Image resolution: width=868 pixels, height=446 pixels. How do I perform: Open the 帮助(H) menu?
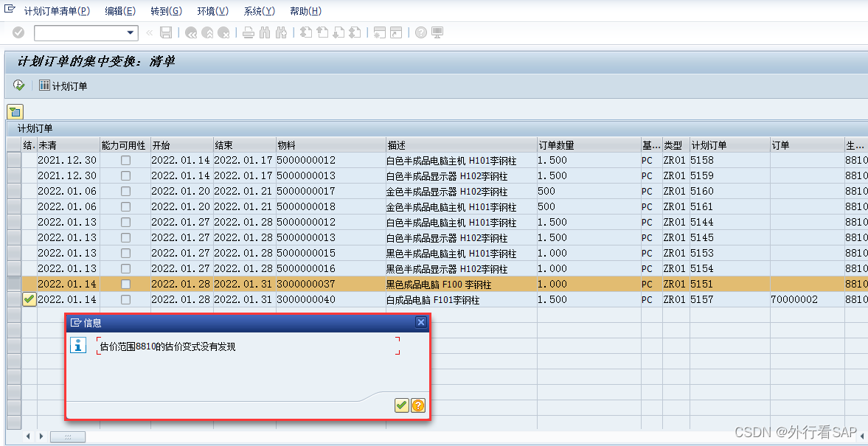point(305,11)
